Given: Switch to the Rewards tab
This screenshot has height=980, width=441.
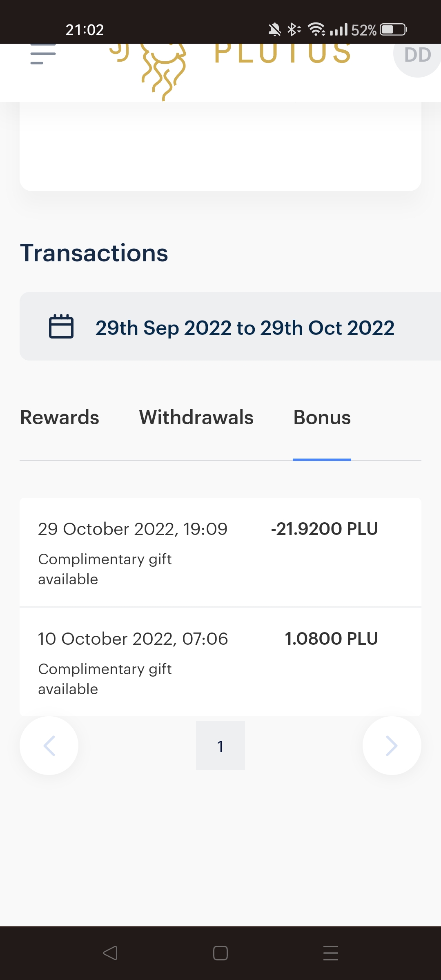Looking at the screenshot, I should click(x=60, y=418).
